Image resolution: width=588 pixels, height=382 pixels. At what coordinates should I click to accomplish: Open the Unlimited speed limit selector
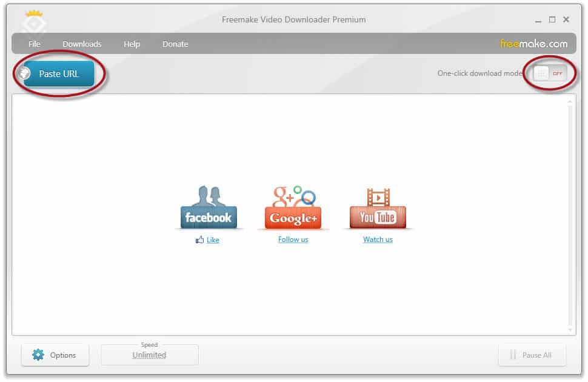149,355
